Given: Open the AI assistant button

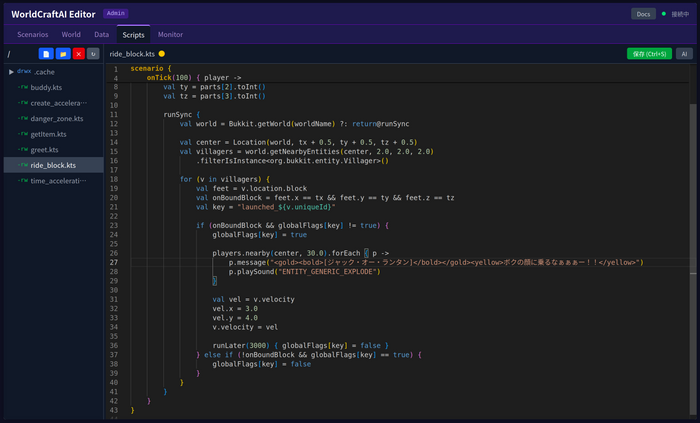Looking at the screenshot, I should [684, 54].
